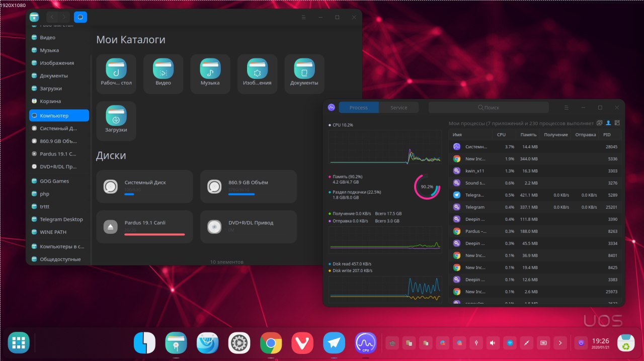Image resolution: width=644 pixels, height=361 pixels.
Task: Select the my processes user filter icon
Action: (x=608, y=123)
